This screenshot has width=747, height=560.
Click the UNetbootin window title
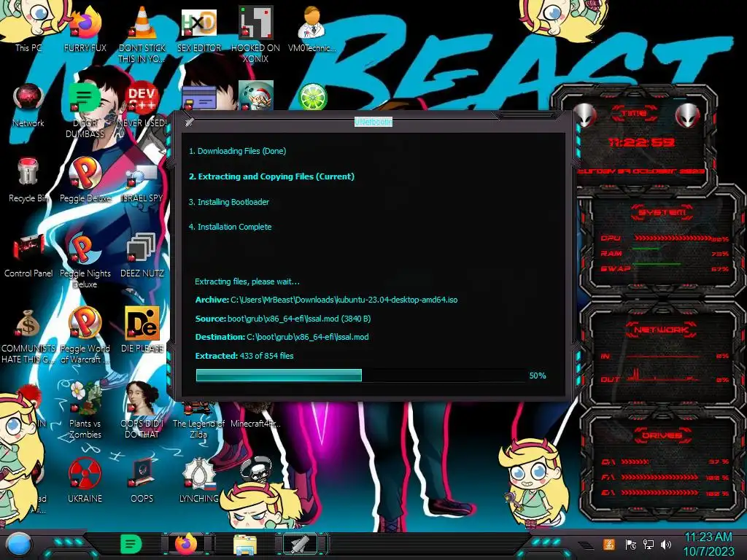373,122
